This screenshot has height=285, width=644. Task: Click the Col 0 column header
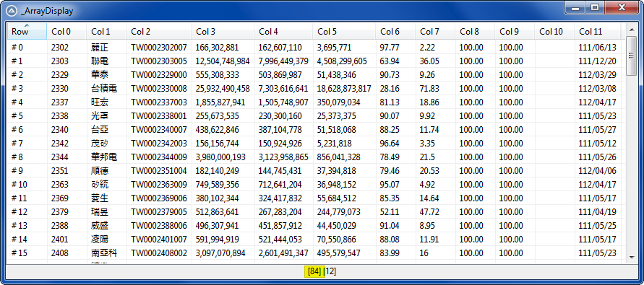click(x=66, y=32)
